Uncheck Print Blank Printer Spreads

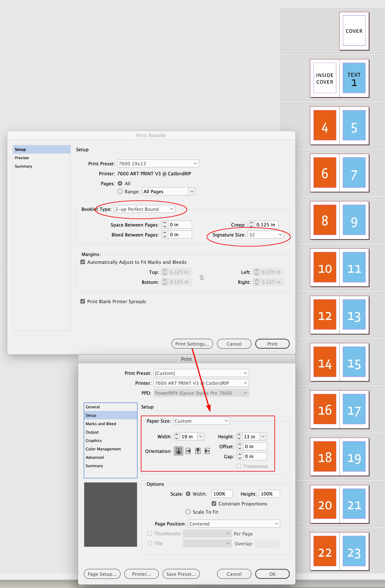tap(83, 301)
